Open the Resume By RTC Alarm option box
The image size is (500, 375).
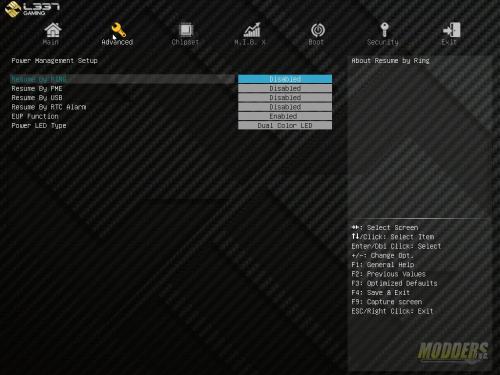tap(285, 107)
